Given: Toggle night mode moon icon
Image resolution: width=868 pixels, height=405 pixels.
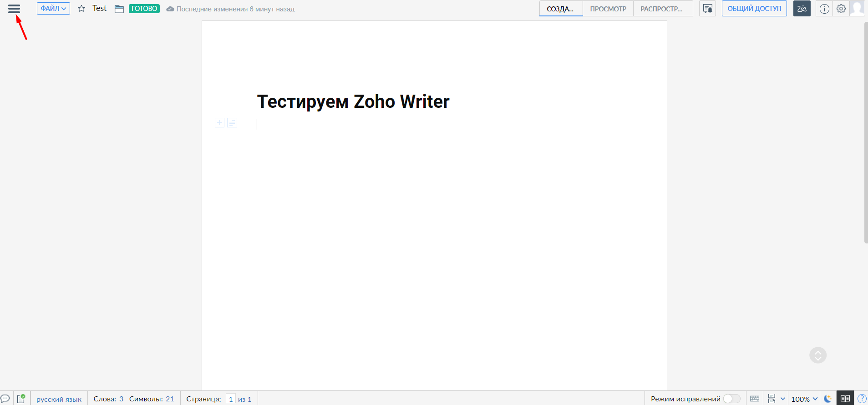Looking at the screenshot, I should click(x=828, y=399).
